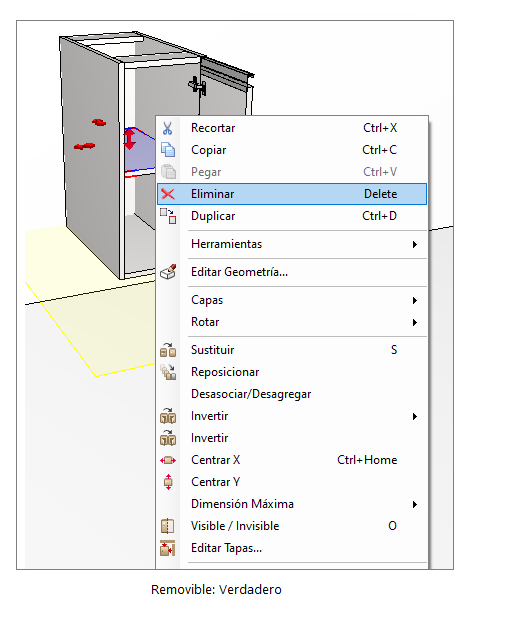The image size is (506, 623).
Task: Click the Reposicionar icon
Action: 168,372
